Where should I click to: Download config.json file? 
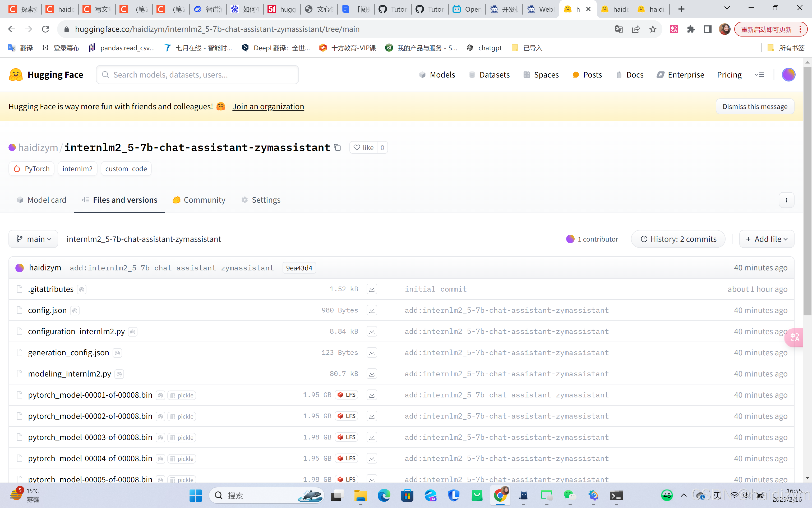[x=372, y=310]
